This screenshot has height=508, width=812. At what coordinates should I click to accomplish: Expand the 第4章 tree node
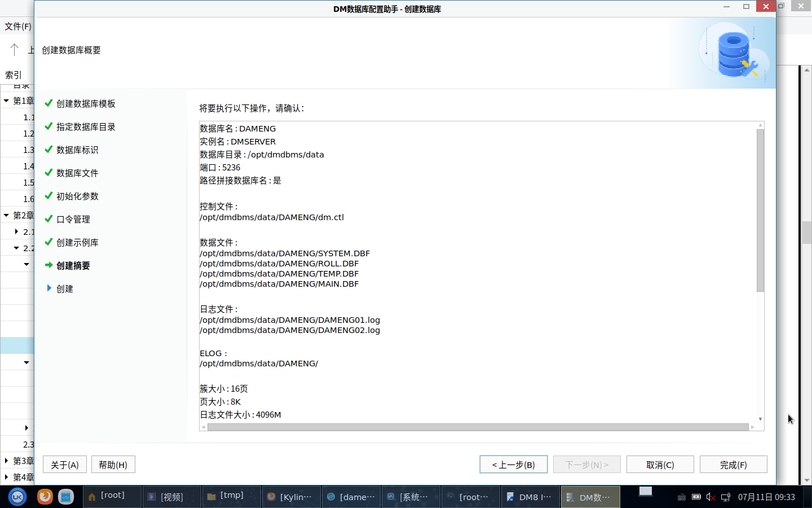6,477
